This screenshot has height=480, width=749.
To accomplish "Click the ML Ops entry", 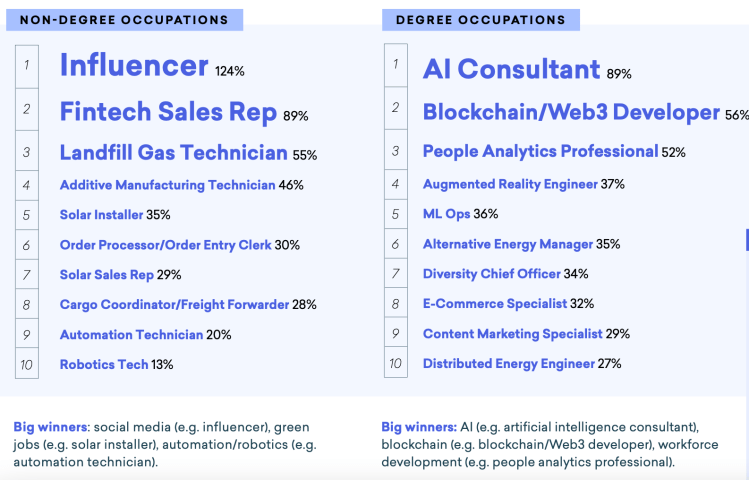I will [446, 213].
